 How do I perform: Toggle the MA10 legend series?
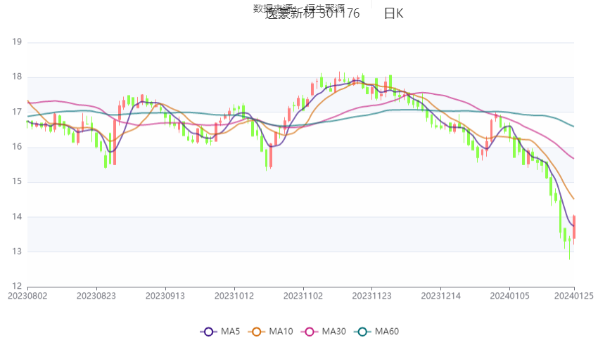(270, 332)
